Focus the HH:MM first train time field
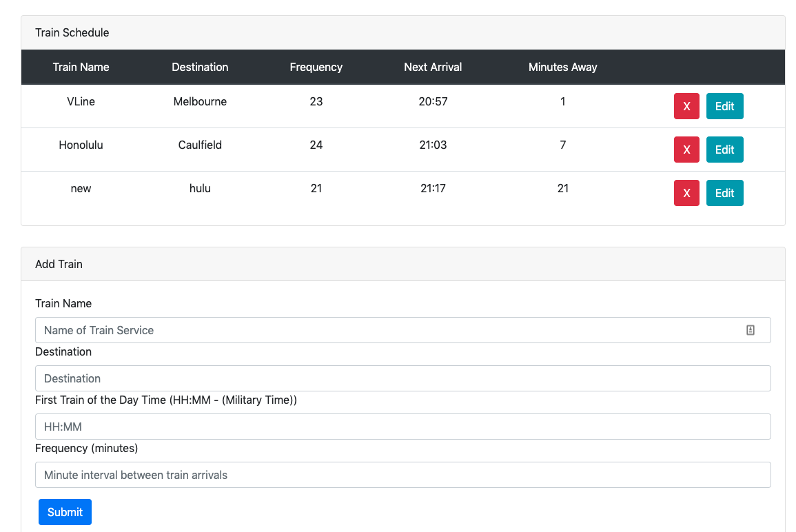This screenshot has width=796, height=532. click(x=402, y=427)
